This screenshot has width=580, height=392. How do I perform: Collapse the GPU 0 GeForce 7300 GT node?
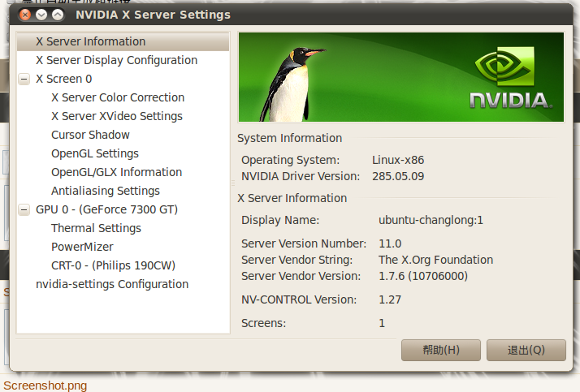[24, 210]
